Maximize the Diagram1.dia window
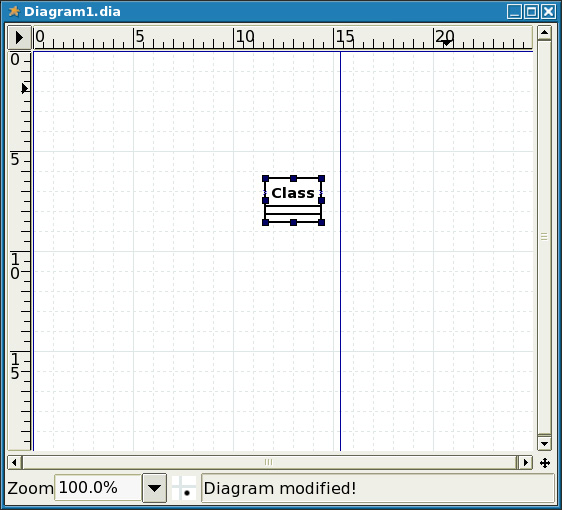This screenshot has height=510, width=562. [x=531, y=12]
